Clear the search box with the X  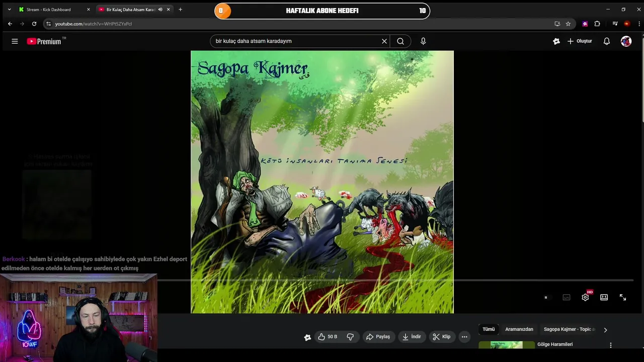click(384, 41)
